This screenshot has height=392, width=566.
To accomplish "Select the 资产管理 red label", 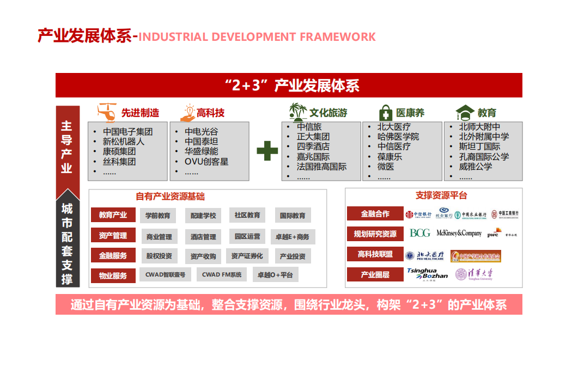I will 113,235.
